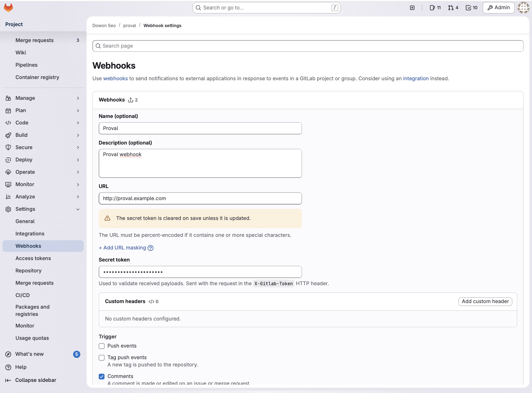Click the Help question mark icon

[8, 367]
